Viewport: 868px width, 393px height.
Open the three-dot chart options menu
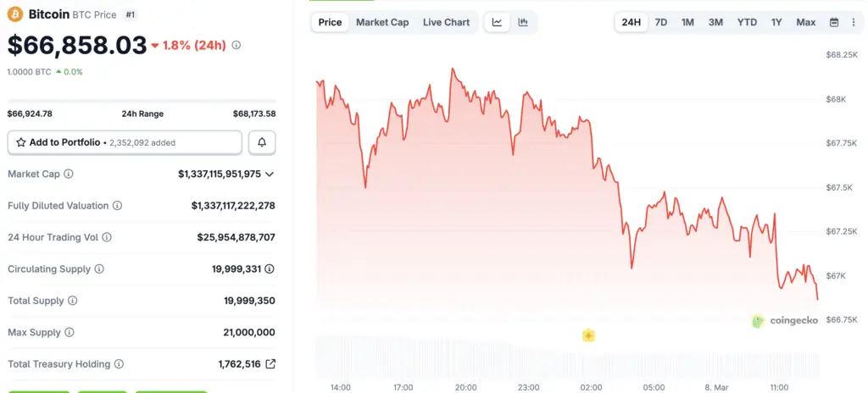tap(852, 22)
